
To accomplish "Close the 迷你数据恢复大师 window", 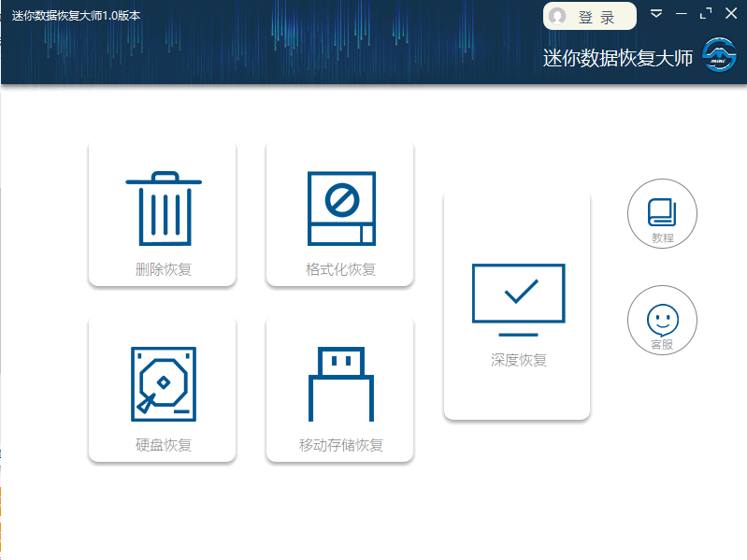I will (x=731, y=13).
